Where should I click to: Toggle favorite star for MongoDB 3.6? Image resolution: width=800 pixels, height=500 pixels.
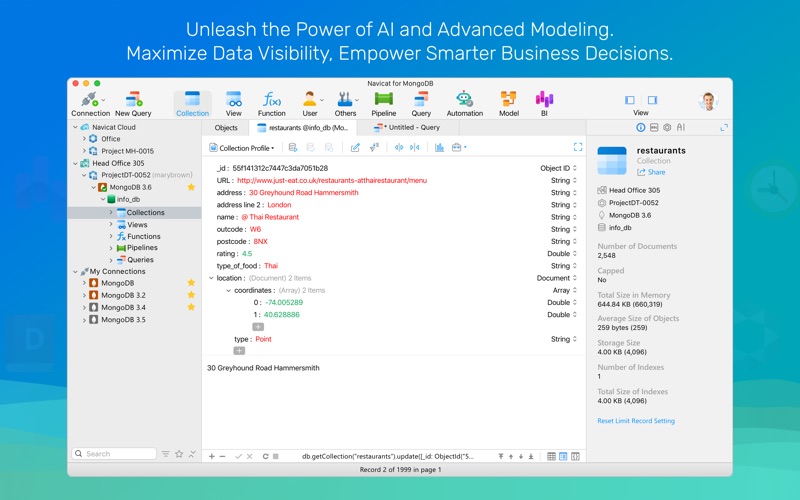click(191, 187)
